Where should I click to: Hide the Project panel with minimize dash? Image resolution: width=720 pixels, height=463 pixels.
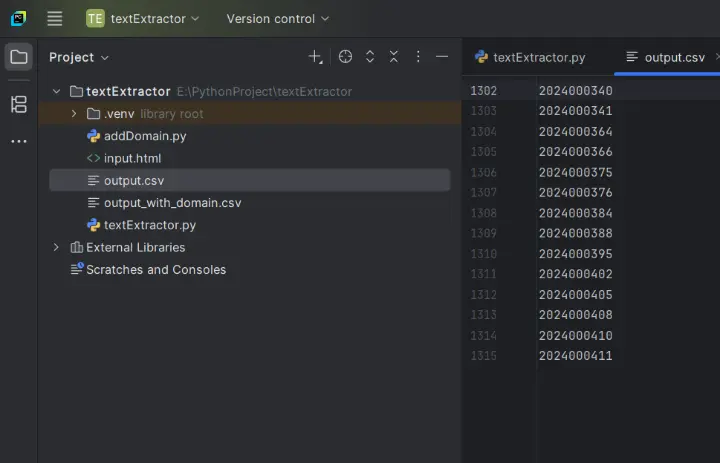coord(442,57)
